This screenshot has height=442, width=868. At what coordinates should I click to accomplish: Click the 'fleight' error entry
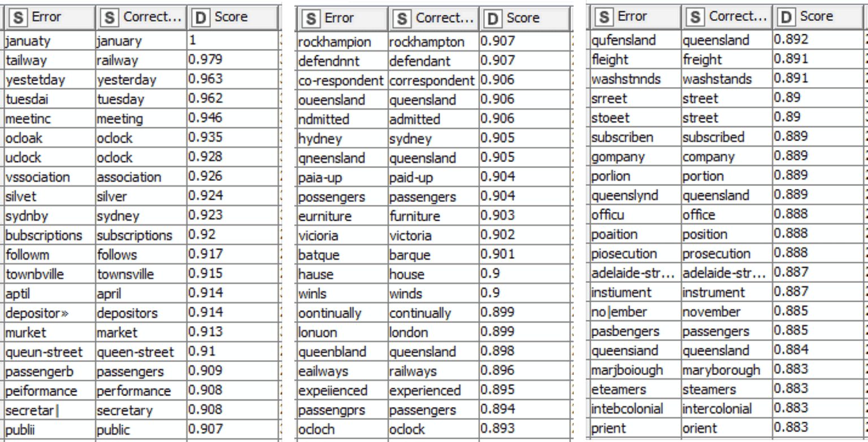click(635, 59)
